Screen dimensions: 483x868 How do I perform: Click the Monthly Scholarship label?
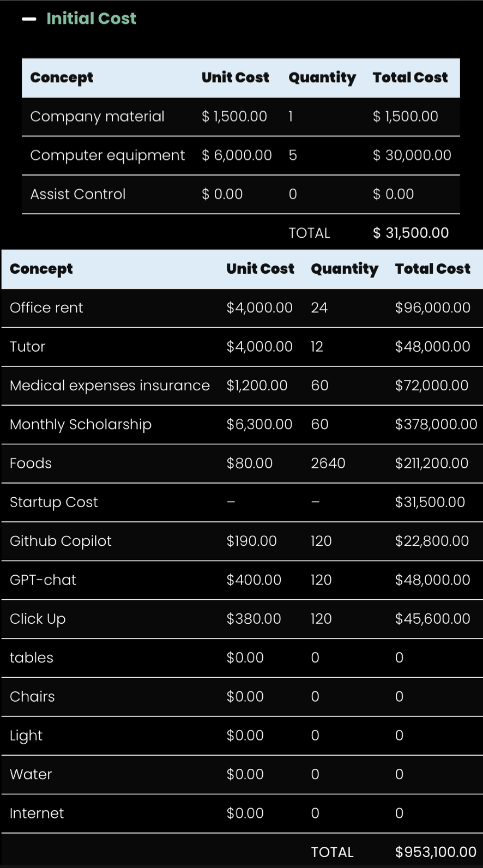coord(81,424)
